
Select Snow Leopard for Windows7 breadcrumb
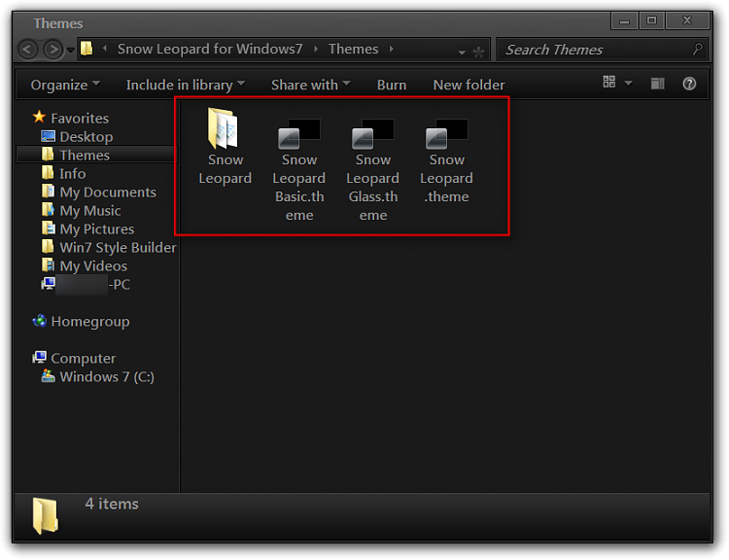(x=210, y=49)
